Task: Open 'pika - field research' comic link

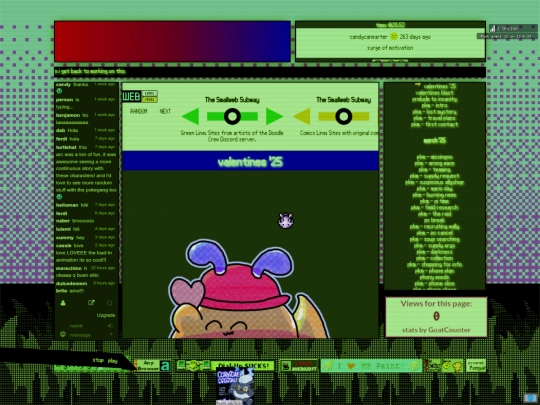Action: (x=435, y=208)
